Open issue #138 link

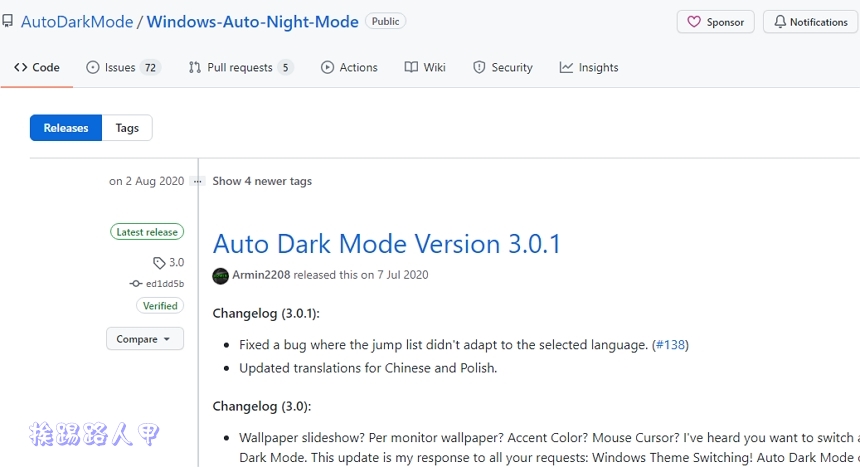tap(670, 345)
